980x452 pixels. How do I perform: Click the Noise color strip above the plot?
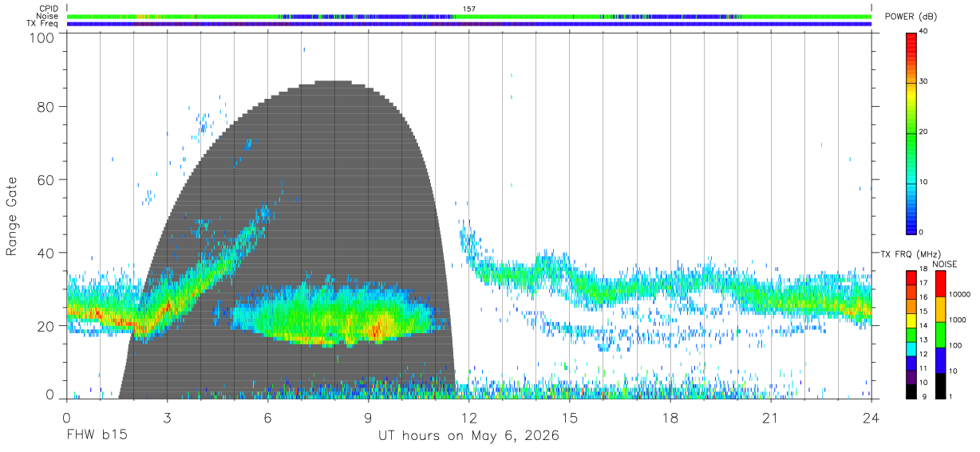point(469,16)
